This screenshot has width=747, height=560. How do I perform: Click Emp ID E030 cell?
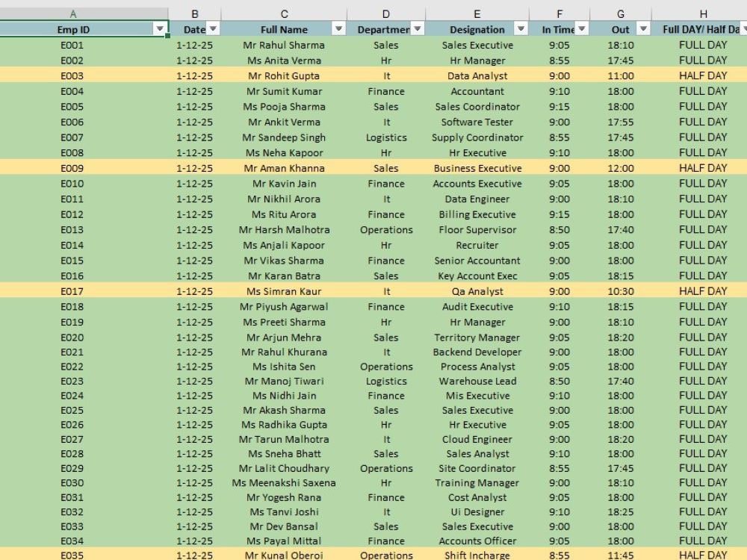click(x=72, y=483)
